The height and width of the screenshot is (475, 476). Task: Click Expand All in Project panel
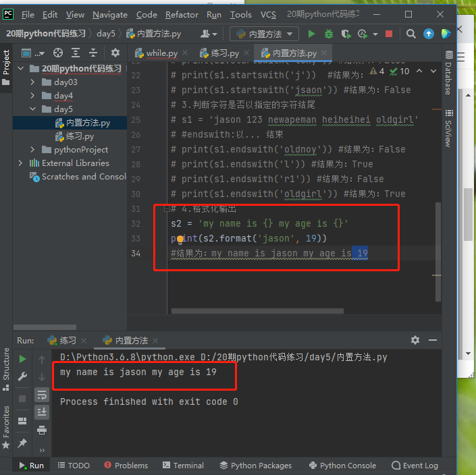76,53
